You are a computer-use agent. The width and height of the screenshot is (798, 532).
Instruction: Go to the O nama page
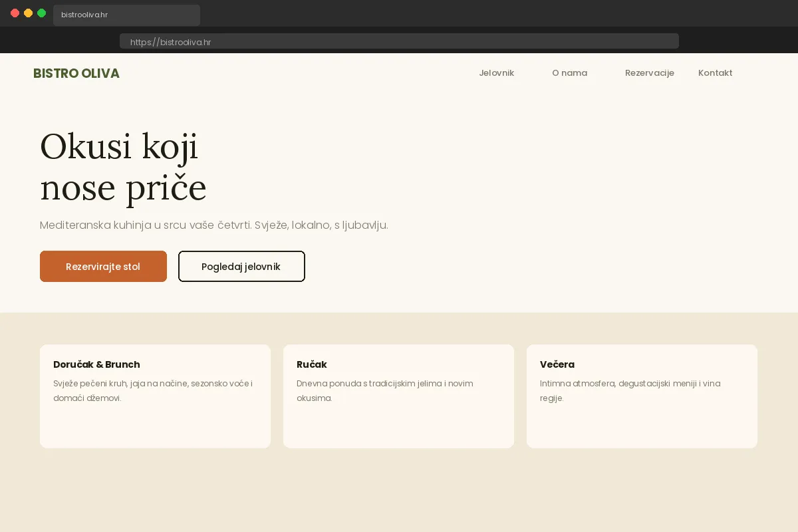point(569,73)
